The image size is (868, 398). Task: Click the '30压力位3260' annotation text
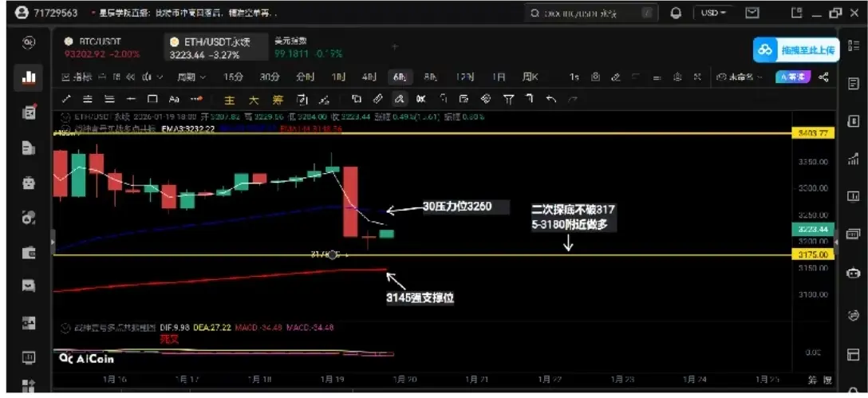pos(457,207)
